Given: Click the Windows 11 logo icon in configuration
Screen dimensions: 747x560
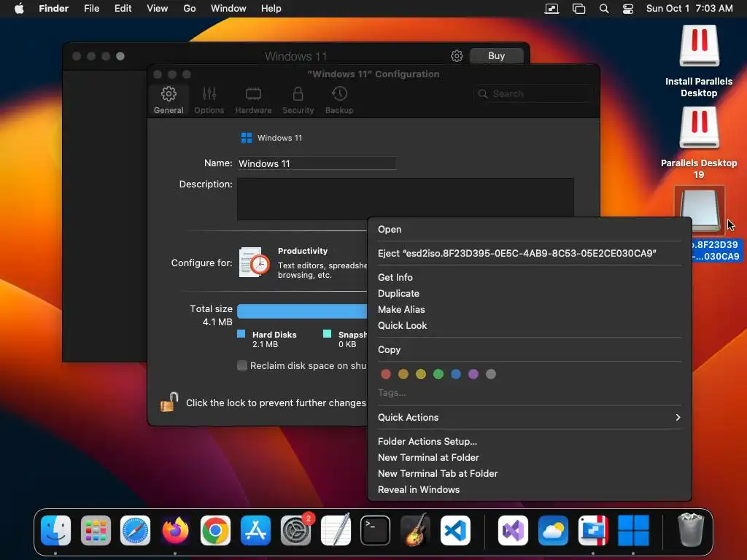Looking at the screenshot, I should tap(247, 138).
